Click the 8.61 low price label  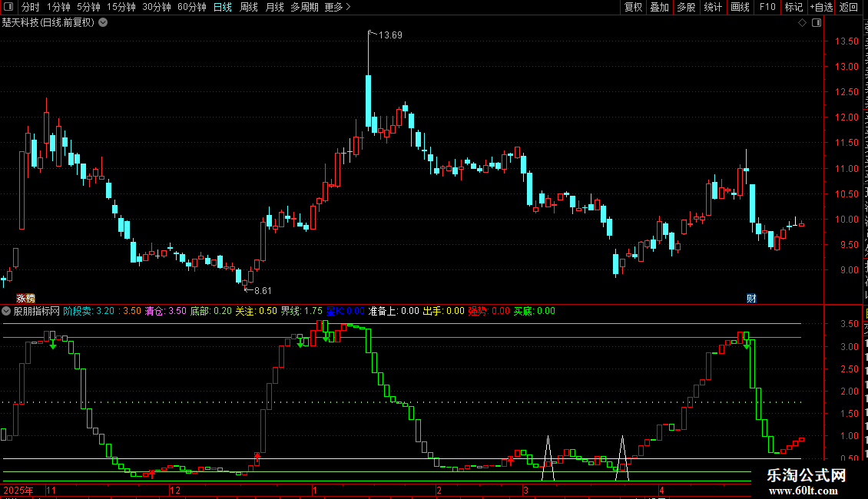tap(263, 290)
